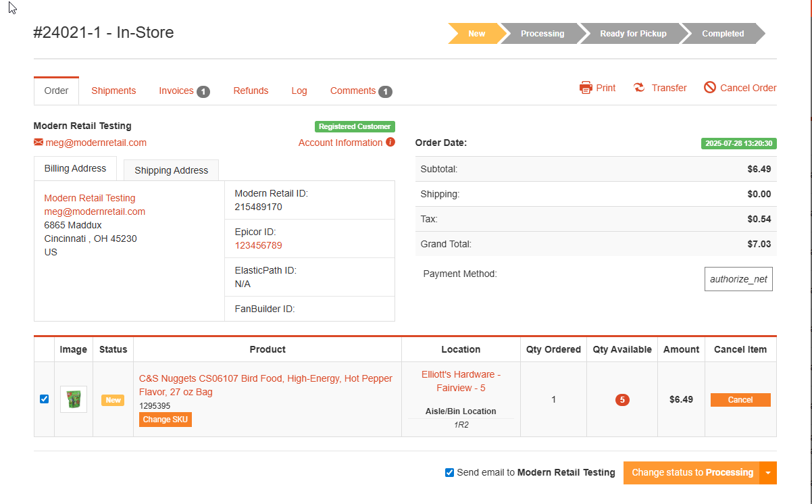
Task: Click Modern Retail Testing in billing address
Action: coord(90,198)
